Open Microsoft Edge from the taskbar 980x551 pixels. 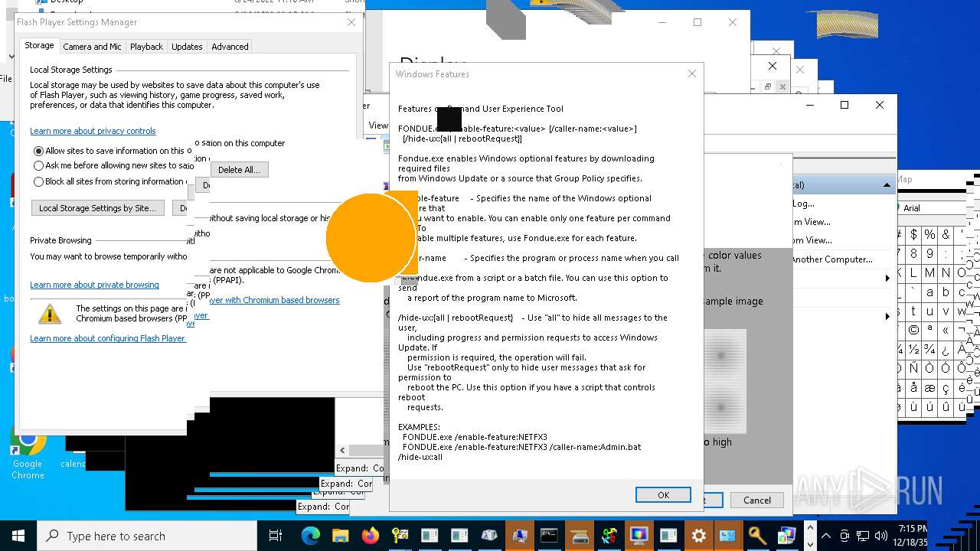(x=311, y=536)
